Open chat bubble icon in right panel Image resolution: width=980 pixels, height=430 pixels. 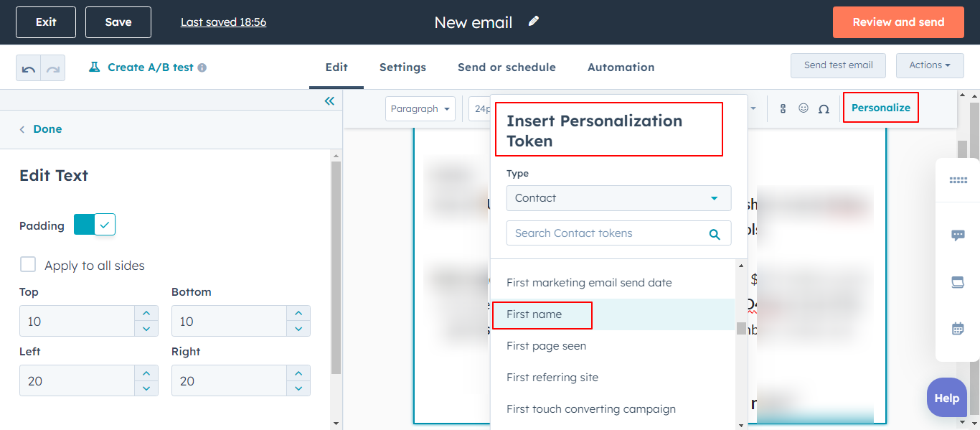pyautogui.click(x=958, y=235)
